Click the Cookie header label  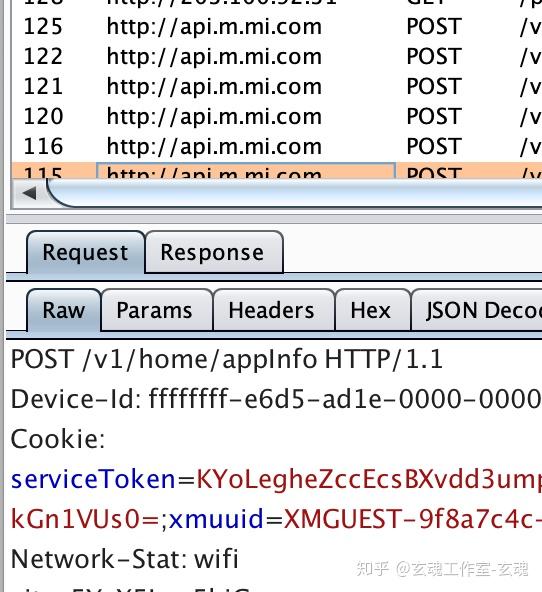(x=58, y=439)
